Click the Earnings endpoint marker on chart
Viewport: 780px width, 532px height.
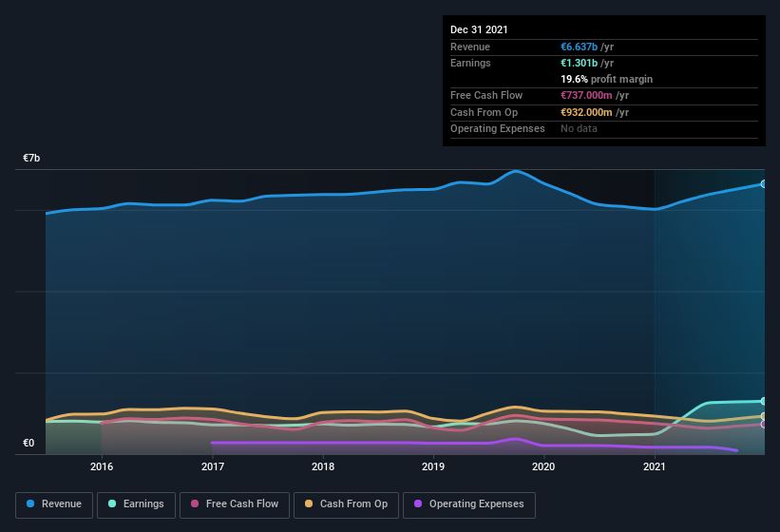point(764,401)
